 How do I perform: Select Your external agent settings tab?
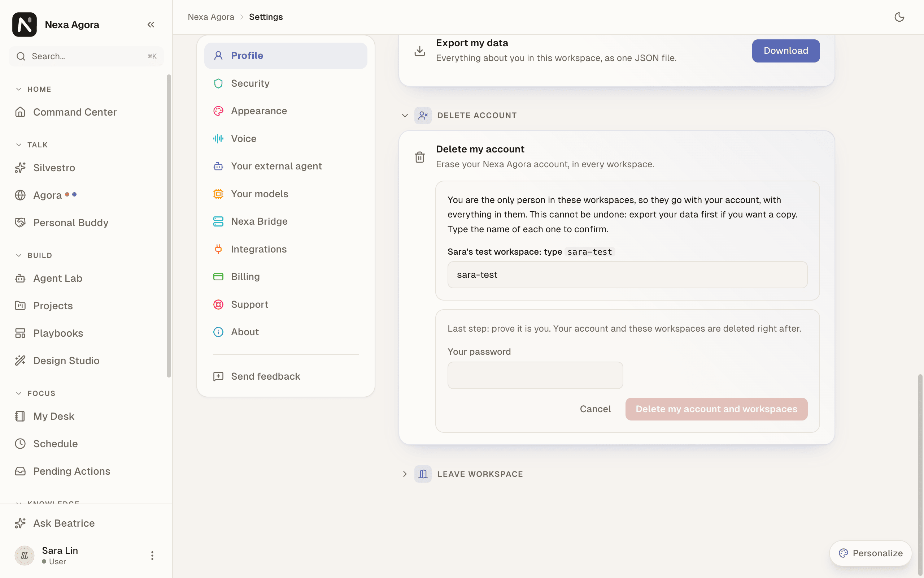286,166
